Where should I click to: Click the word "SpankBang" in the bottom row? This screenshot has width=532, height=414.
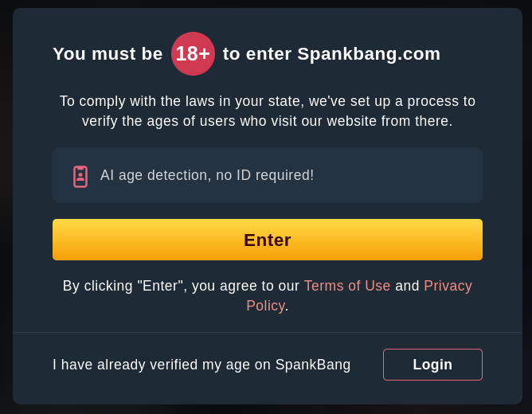pyautogui.click(x=313, y=365)
